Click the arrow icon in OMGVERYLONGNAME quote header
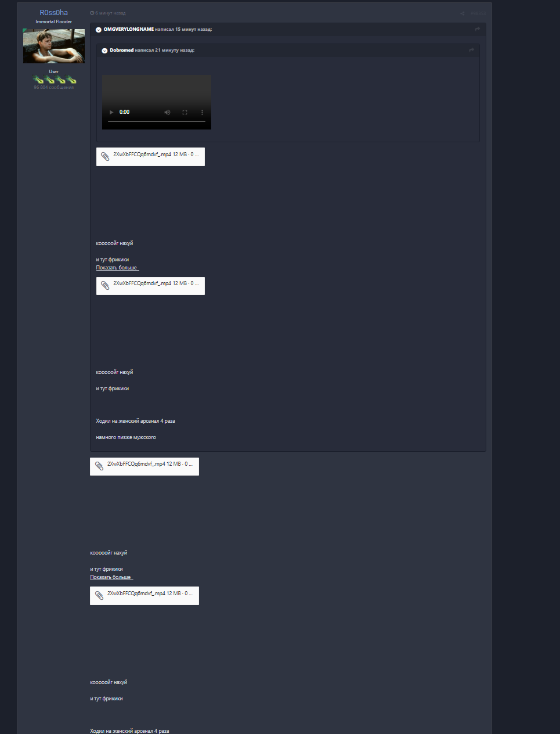 (477, 29)
